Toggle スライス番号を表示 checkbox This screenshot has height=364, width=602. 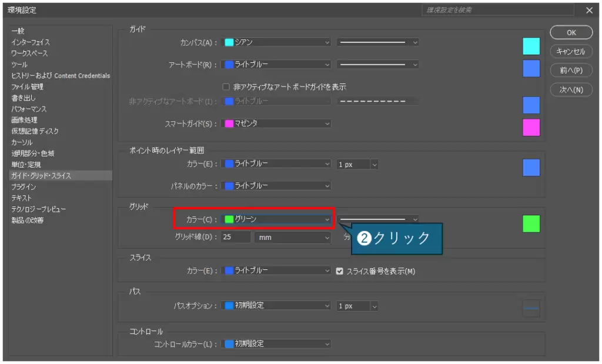coord(339,271)
